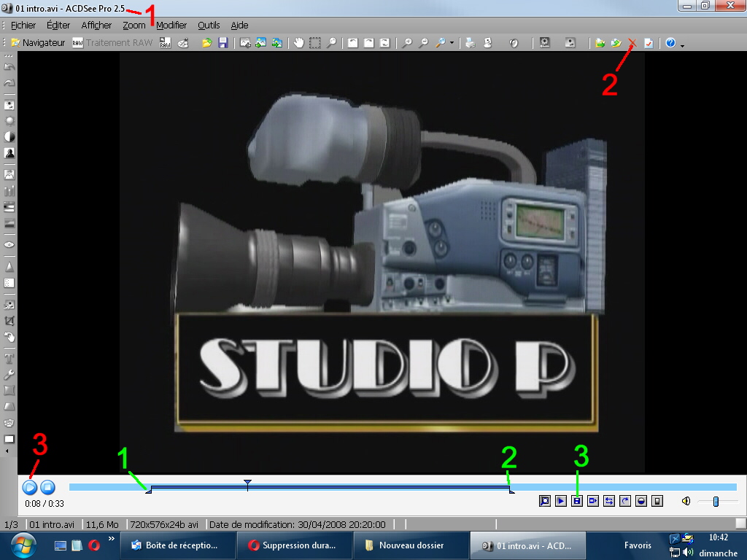Click the current position marker on timeline
The width and height of the screenshot is (747, 560).
[x=247, y=484]
